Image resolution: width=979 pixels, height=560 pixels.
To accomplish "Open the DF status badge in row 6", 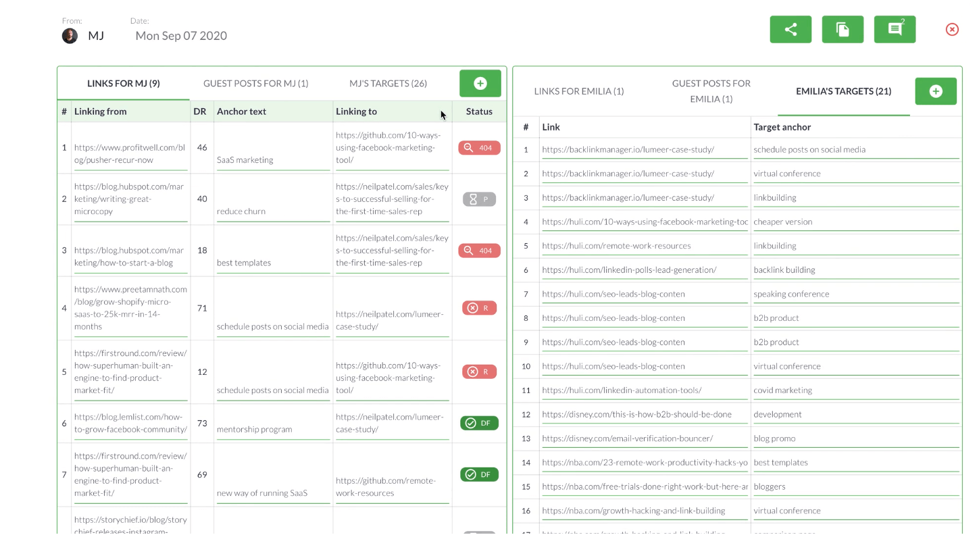I will click(x=479, y=423).
